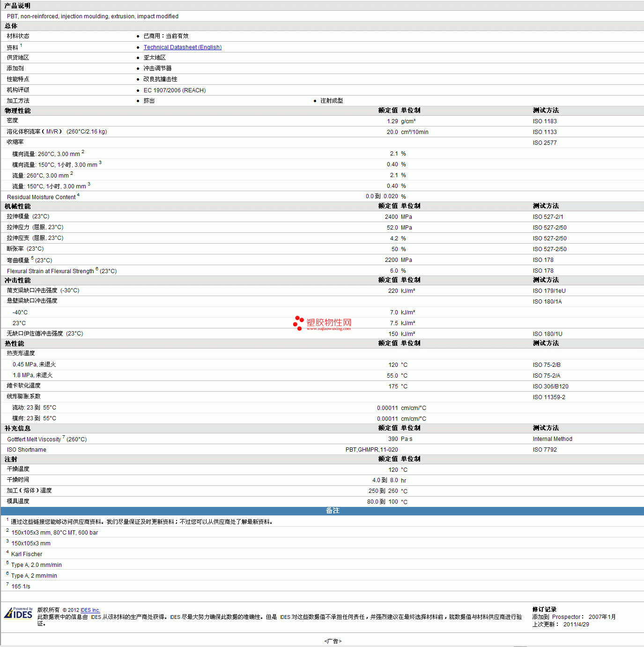Select the 冲击性能 section header

tap(18, 280)
